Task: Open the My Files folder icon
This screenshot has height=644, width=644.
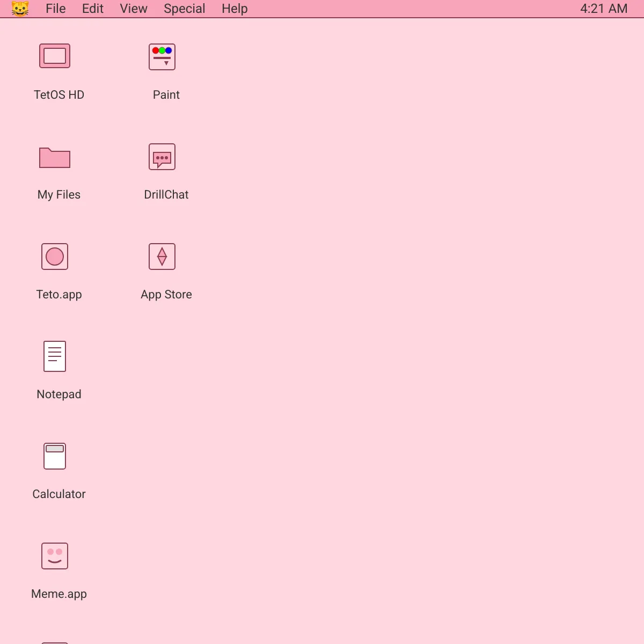Action: [55, 157]
